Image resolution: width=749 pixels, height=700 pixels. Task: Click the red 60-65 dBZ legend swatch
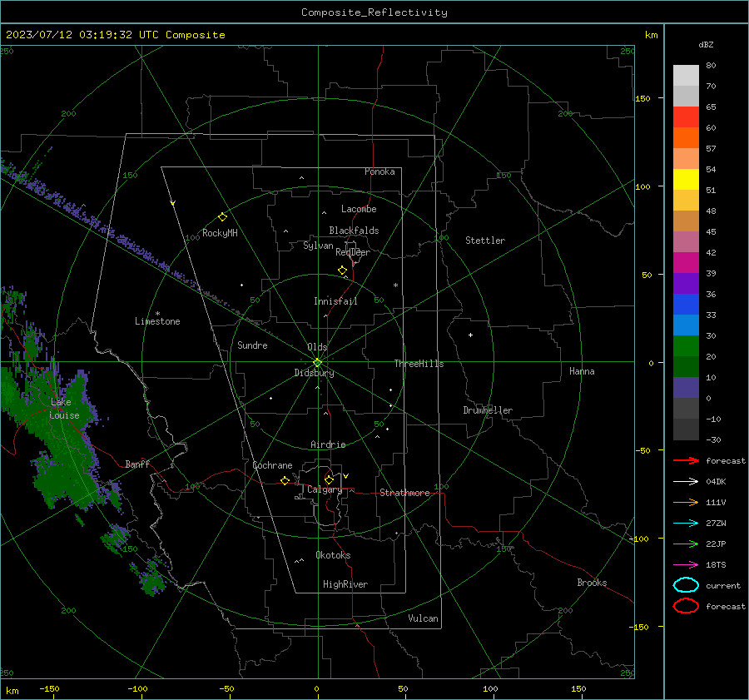[x=686, y=117]
